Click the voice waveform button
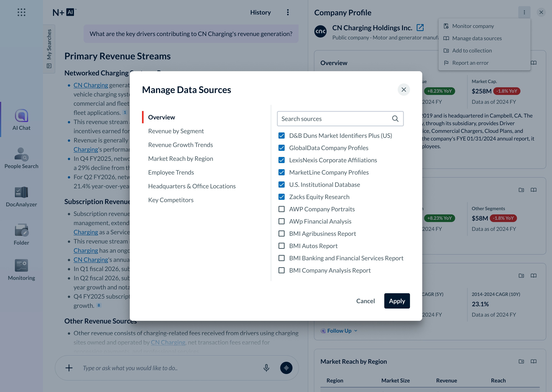The width and height of the screenshot is (552, 392). point(286,368)
